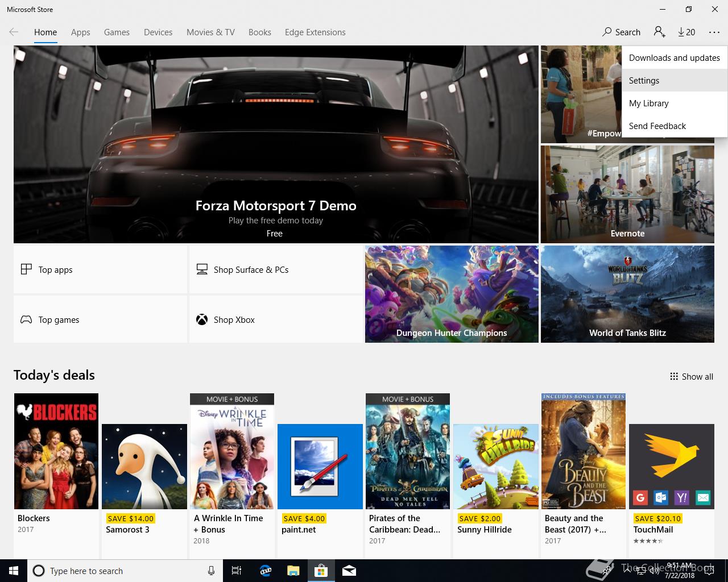Image resolution: width=728 pixels, height=582 pixels.
Task: Switch to the Apps tab
Action: coord(81,32)
